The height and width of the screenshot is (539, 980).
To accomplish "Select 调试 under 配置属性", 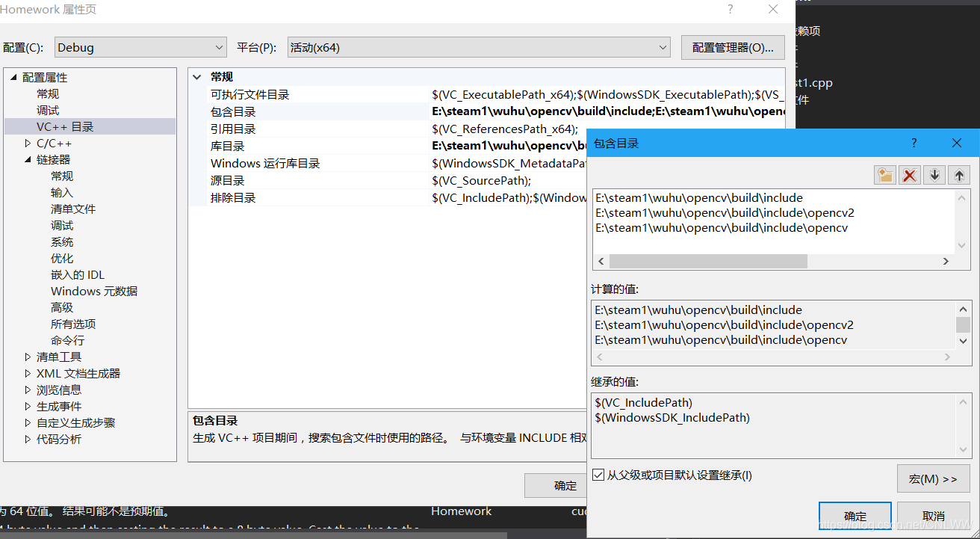I will (x=48, y=111).
